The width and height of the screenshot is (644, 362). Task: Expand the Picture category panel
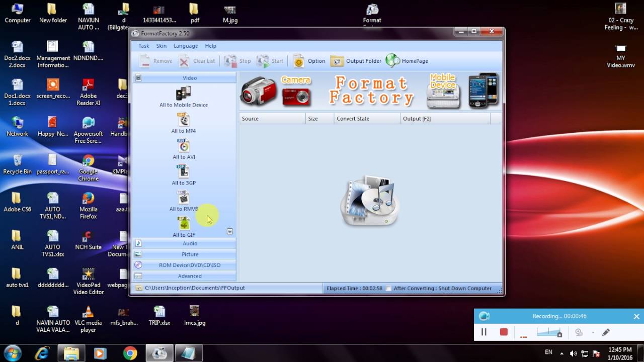(184, 254)
